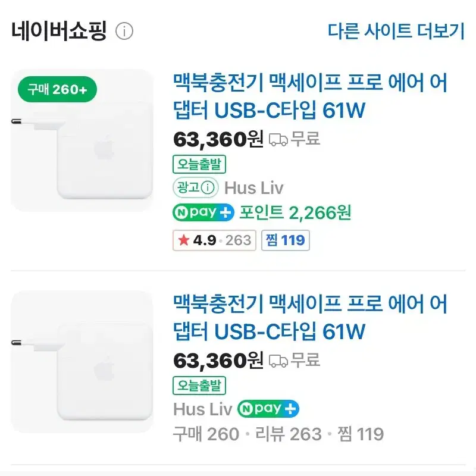
Task: Open the second charger product thumbnail
Action: coord(82,362)
